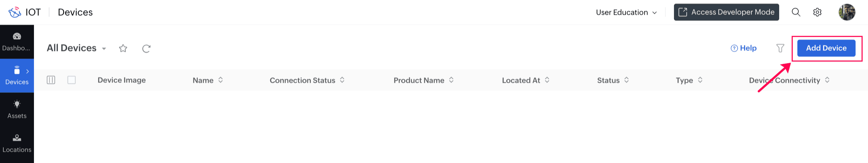Open column chooser icon in table header
This screenshot has height=163, width=868.
(51, 80)
